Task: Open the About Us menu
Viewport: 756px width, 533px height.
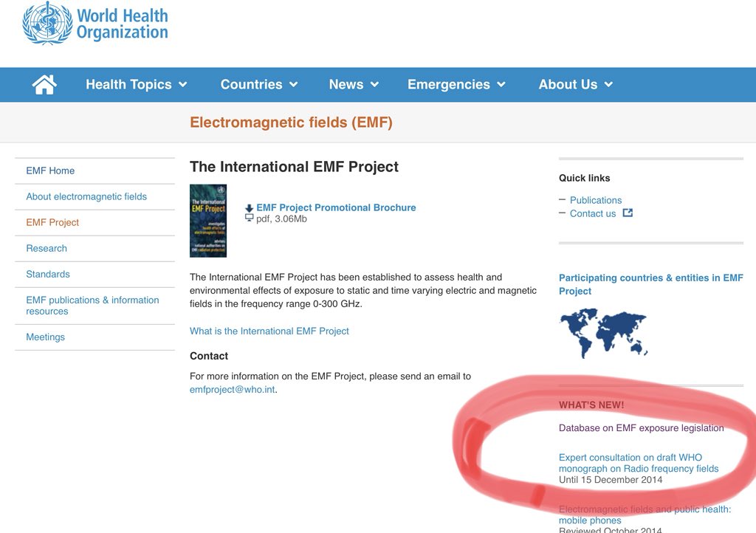Action: tap(568, 84)
